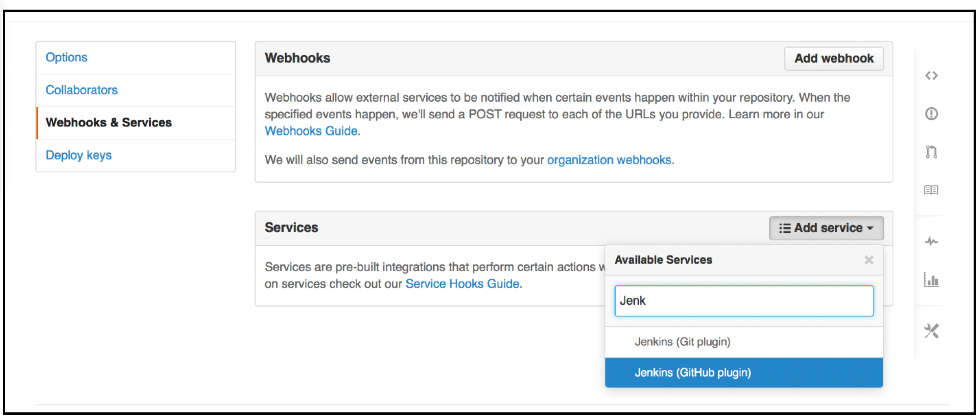This screenshot has height=420, width=980.
Task: Open the organization webhooks link
Action: pyautogui.click(x=609, y=160)
